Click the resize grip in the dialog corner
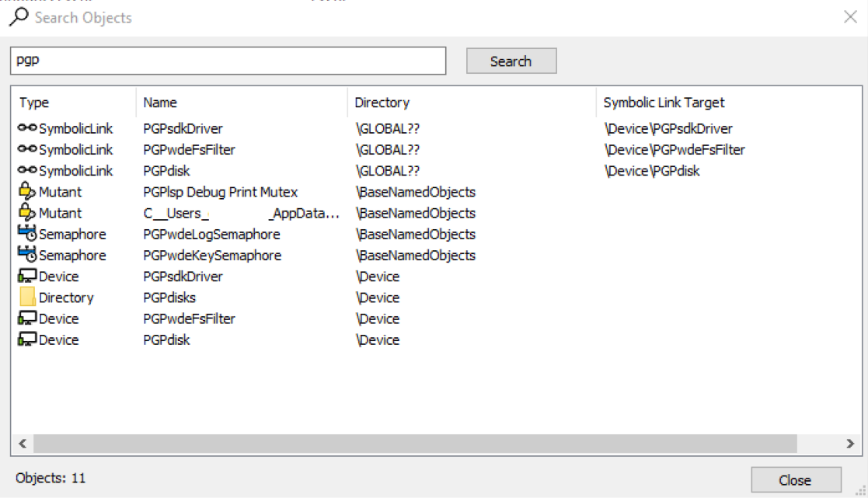The image size is (868, 498). (x=861, y=491)
